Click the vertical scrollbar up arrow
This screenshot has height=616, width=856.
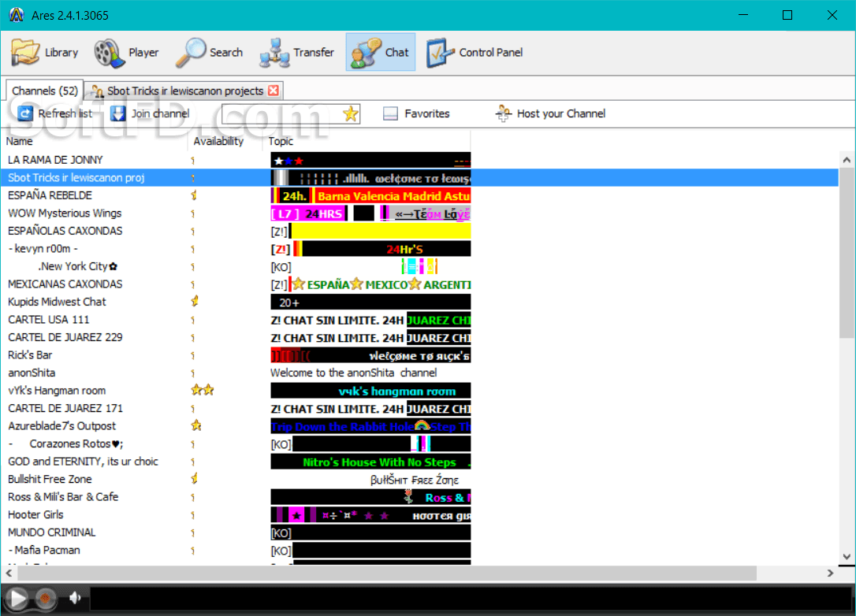[847, 160]
